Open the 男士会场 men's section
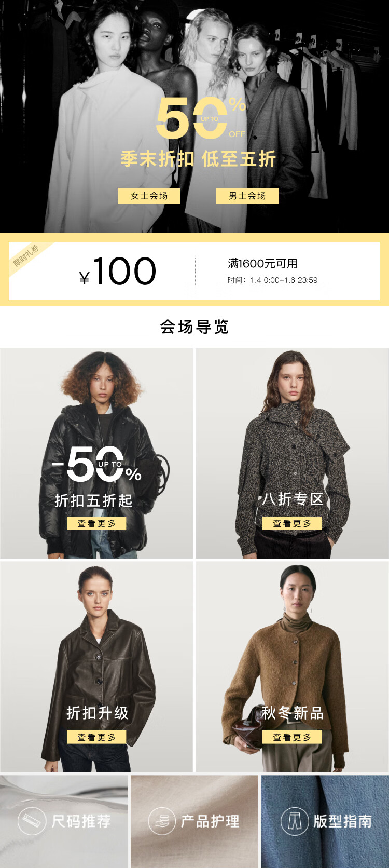This screenshot has width=389, height=868. (247, 196)
